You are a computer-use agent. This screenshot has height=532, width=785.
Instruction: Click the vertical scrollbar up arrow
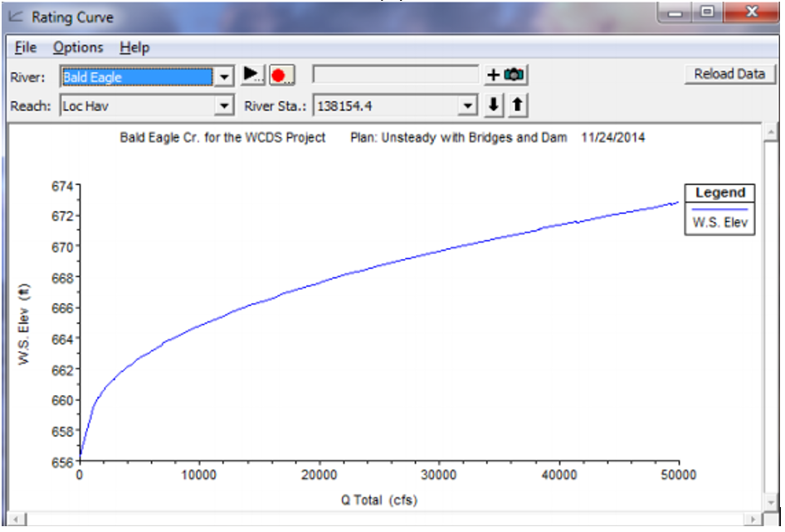[x=772, y=132]
